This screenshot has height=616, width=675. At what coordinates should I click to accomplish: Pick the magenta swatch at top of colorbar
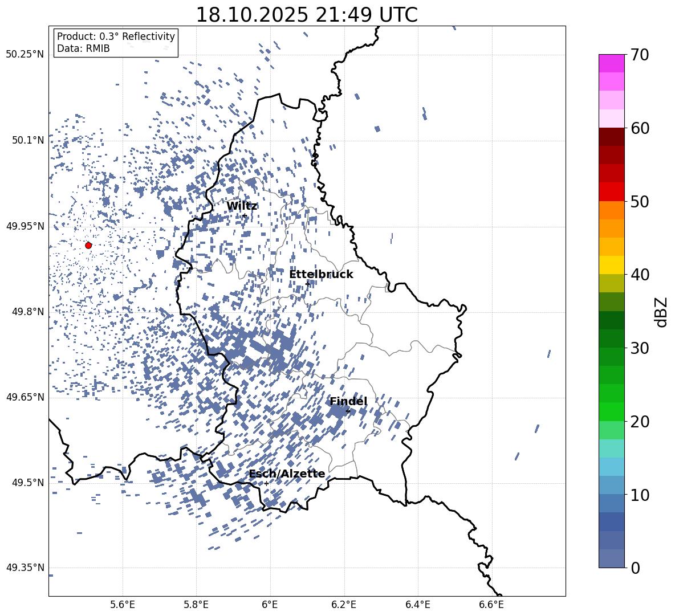point(612,63)
